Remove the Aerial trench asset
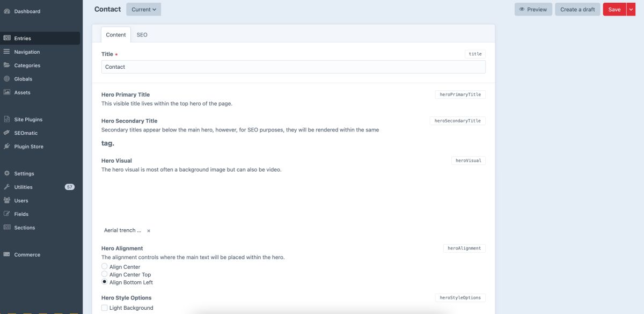This screenshot has width=644, height=314. (149, 231)
